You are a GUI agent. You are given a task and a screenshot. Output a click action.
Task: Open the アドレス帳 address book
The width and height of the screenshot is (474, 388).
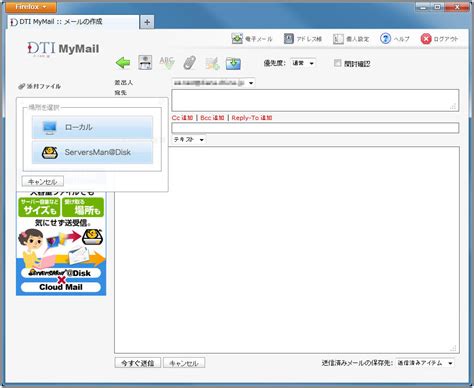303,39
